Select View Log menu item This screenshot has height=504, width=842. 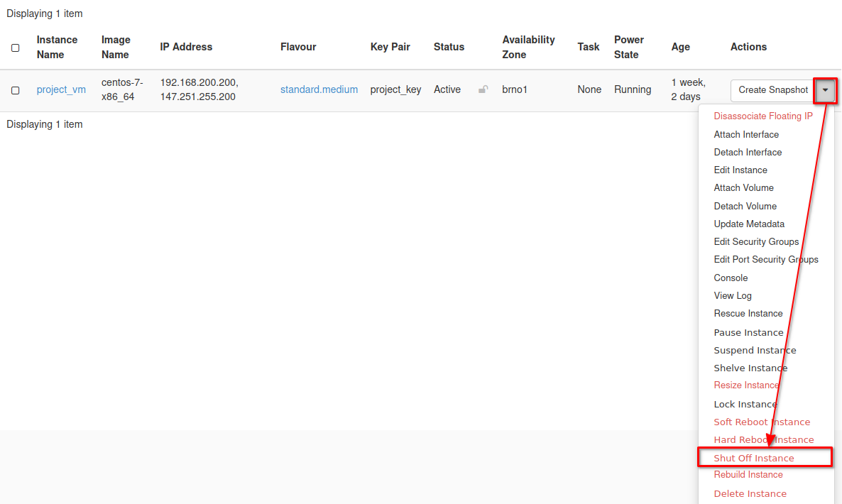733,295
